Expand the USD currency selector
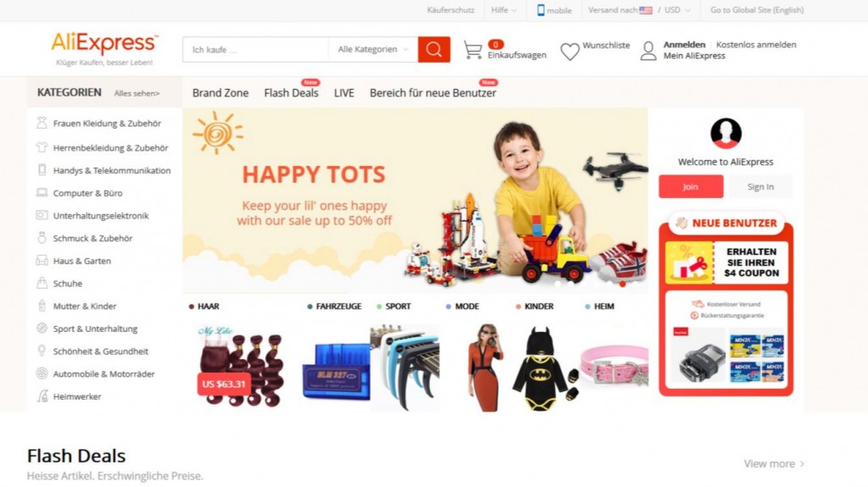 click(677, 10)
